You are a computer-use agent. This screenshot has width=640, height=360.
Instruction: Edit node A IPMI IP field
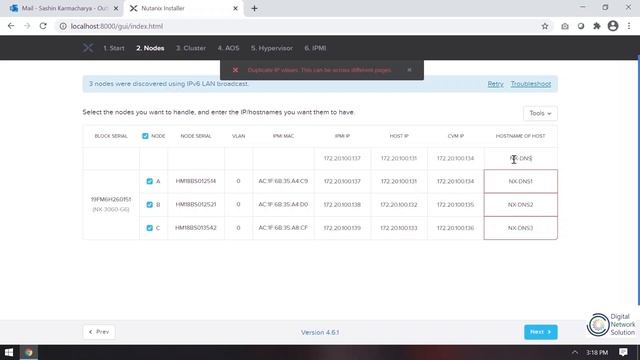click(x=342, y=181)
